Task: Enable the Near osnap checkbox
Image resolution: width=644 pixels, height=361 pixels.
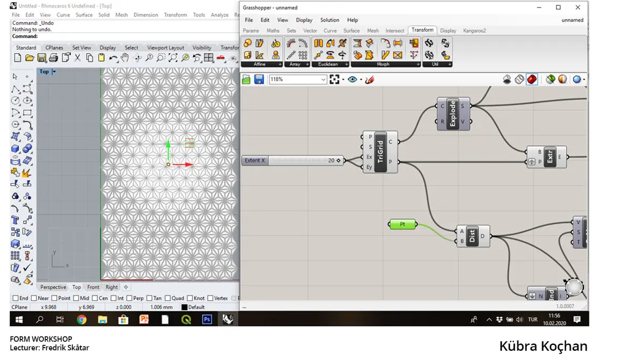Action: tap(34, 298)
